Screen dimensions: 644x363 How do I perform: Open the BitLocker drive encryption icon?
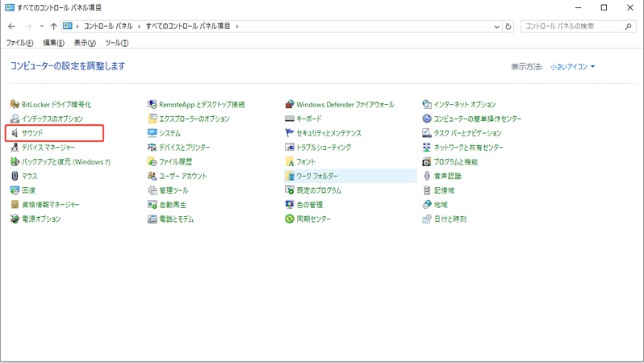pyautogui.click(x=15, y=104)
